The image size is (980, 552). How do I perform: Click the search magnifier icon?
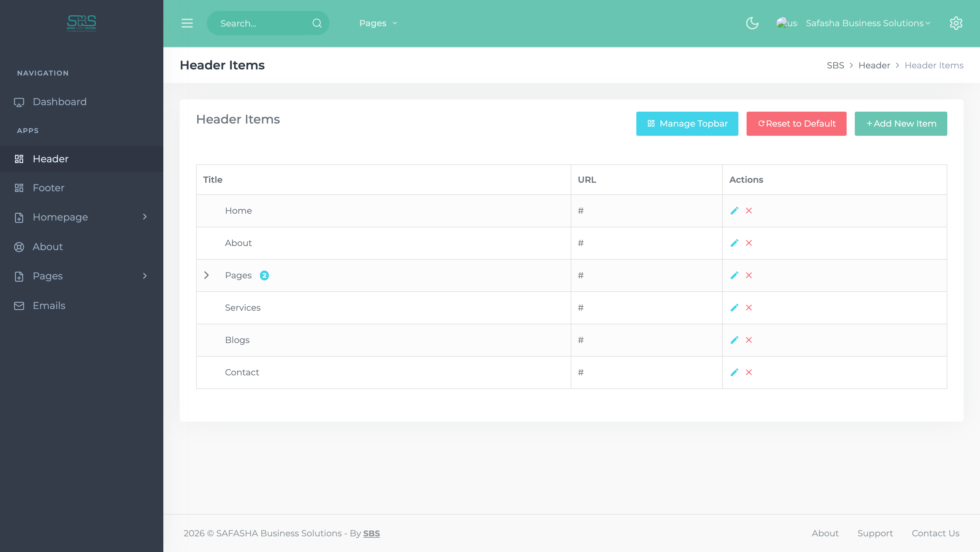coord(317,23)
